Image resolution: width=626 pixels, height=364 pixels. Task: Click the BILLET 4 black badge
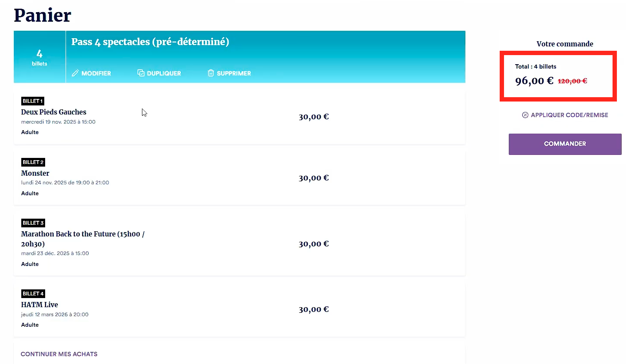(33, 294)
